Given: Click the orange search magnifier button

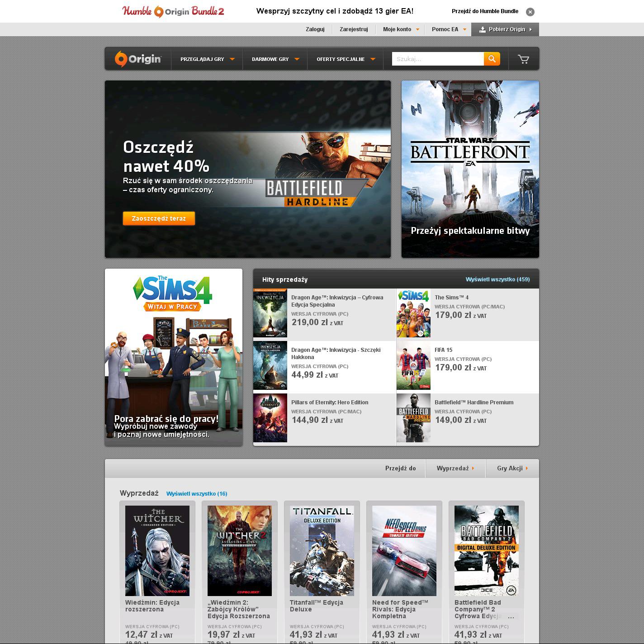Looking at the screenshot, I should [x=492, y=59].
